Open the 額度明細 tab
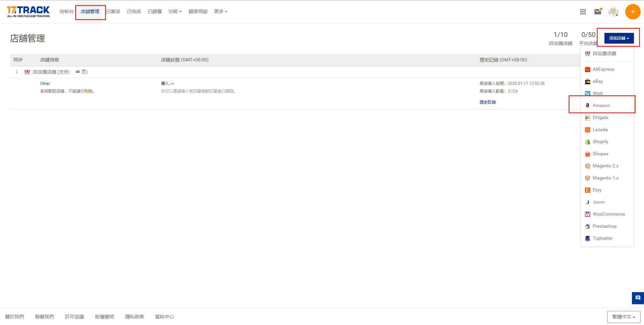 pyautogui.click(x=198, y=11)
